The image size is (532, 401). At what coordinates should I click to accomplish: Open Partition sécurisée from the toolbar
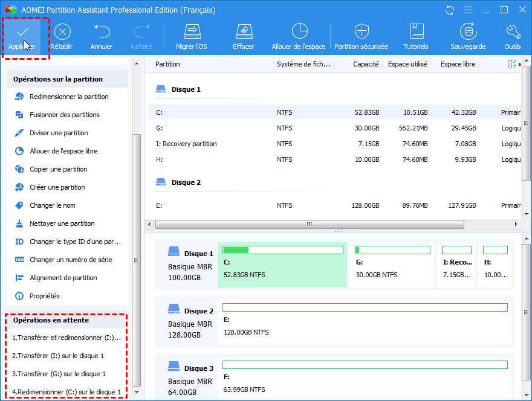pyautogui.click(x=362, y=36)
